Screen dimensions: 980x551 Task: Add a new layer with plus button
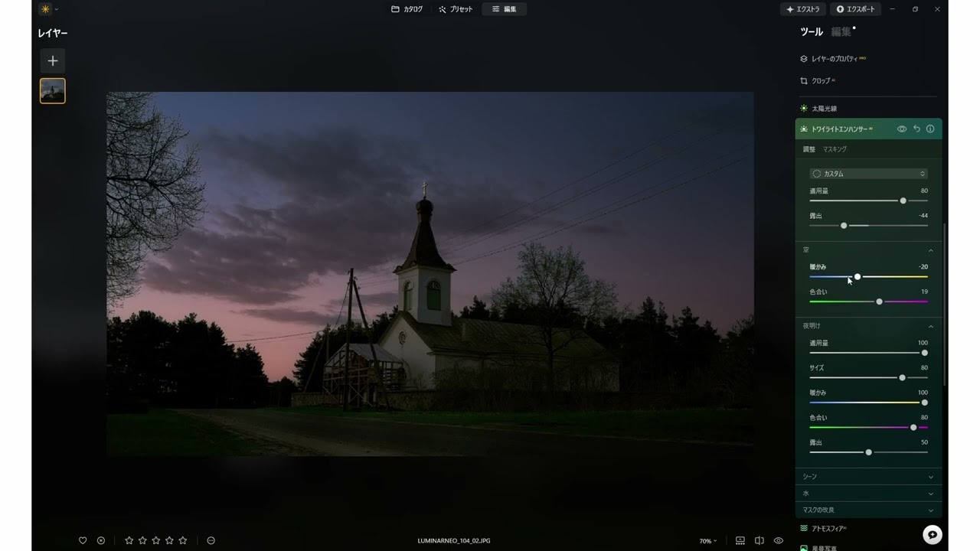53,61
